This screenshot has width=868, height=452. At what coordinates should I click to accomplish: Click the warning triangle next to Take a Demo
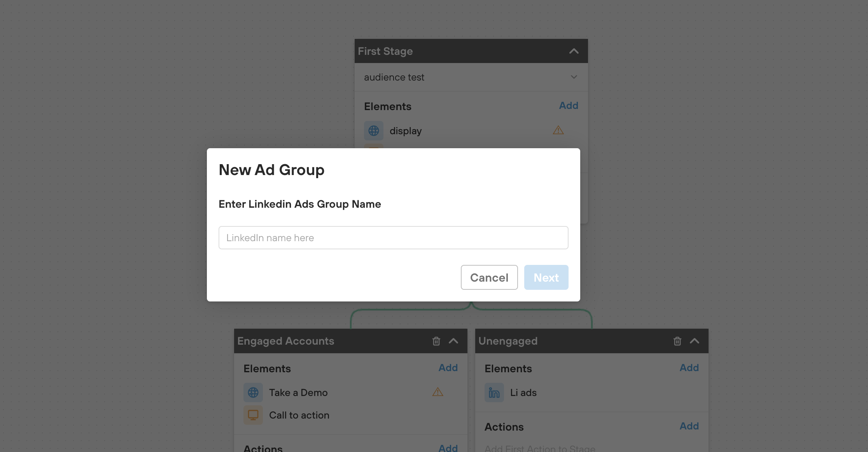coord(438,392)
